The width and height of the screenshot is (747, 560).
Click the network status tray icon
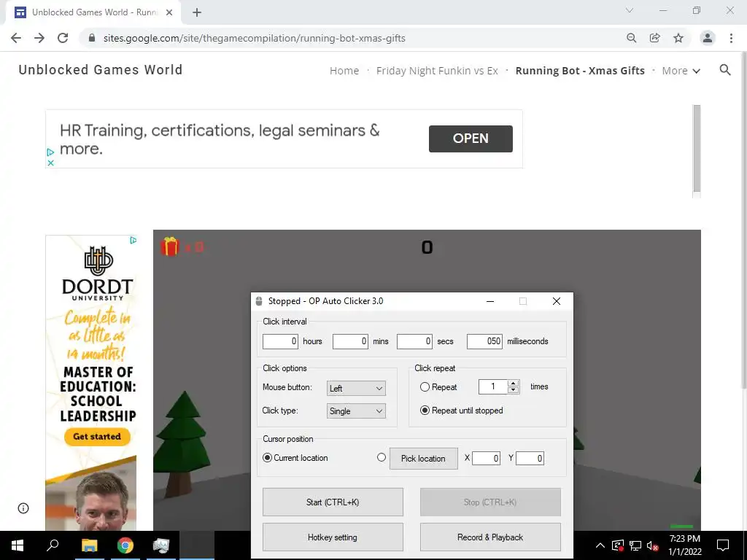pos(635,545)
